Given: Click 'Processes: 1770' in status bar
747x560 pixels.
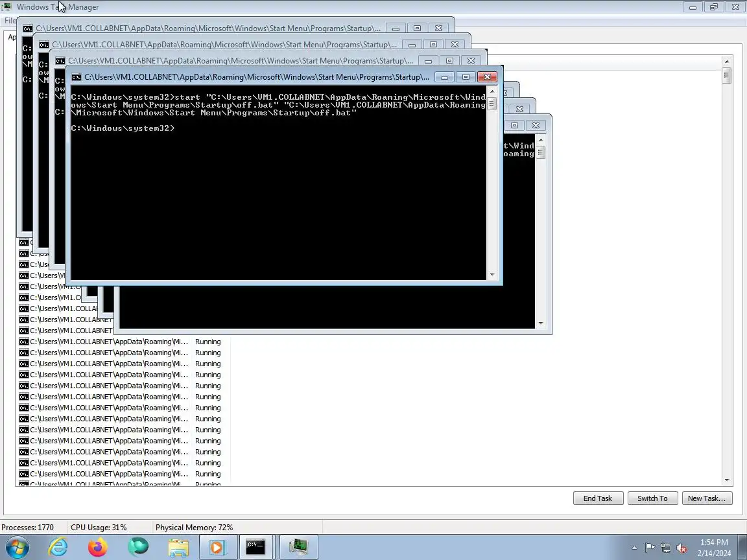Looking at the screenshot, I should [28, 527].
